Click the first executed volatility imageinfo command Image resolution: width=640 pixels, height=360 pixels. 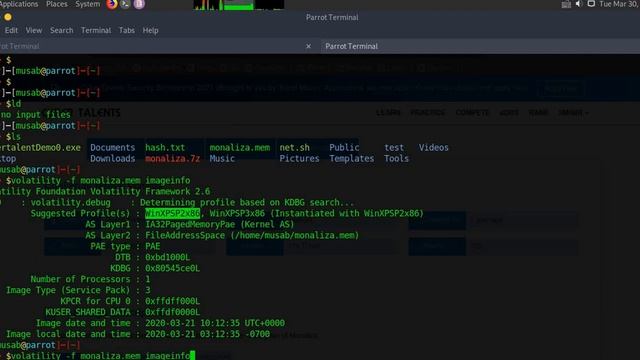coord(98,180)
